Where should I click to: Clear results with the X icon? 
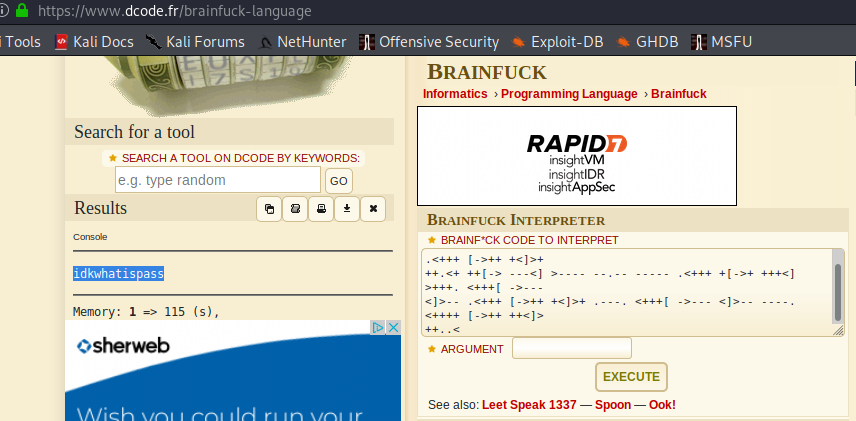coord(372,208)
